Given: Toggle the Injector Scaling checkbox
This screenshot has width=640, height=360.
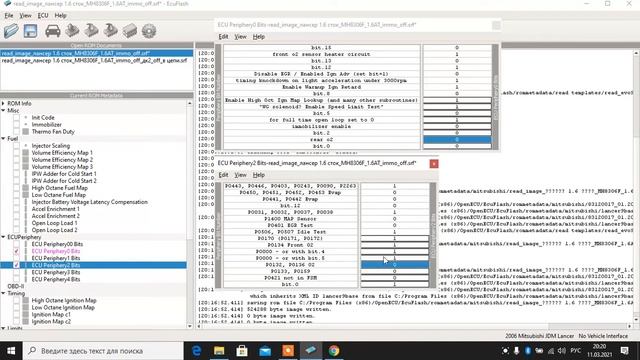Looking at the screenshot, I should [16, 146].
